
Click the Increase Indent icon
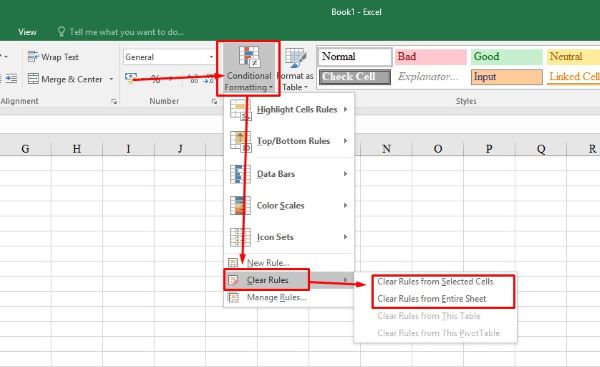(11, 79)
